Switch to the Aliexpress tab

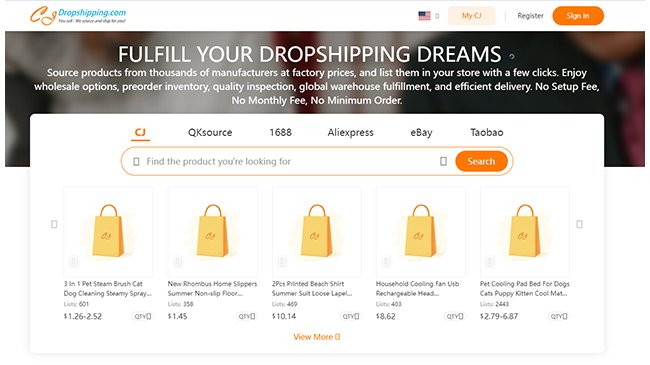(350, 133)
